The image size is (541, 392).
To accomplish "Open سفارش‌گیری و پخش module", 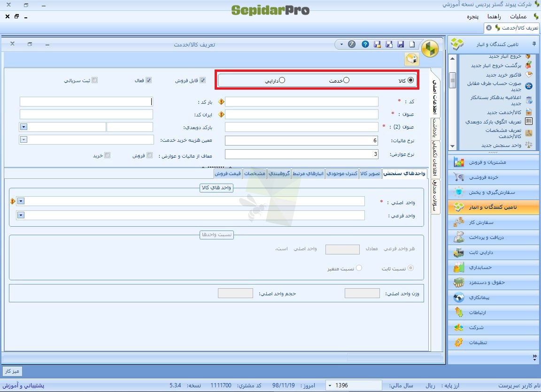I will point(494,192).
